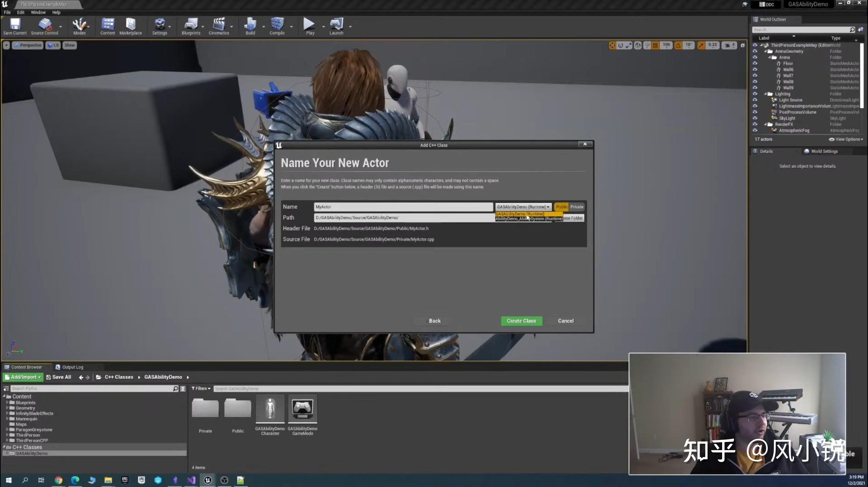
Task: Click Save All in the Content Browser
Action: point(59,377)
